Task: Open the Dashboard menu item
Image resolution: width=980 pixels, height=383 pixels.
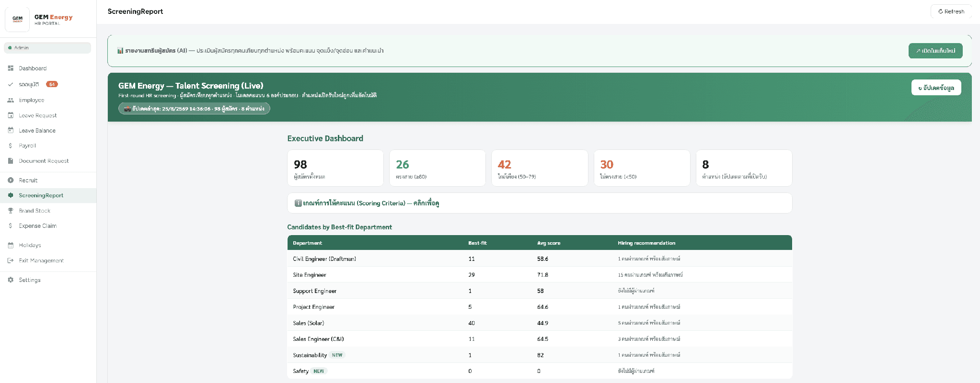Action: (48, 68)
